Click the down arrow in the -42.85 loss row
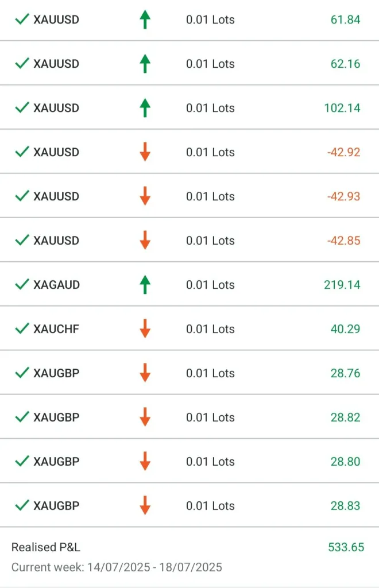This screenshot has height=588, width=379. tap(145, 241)
